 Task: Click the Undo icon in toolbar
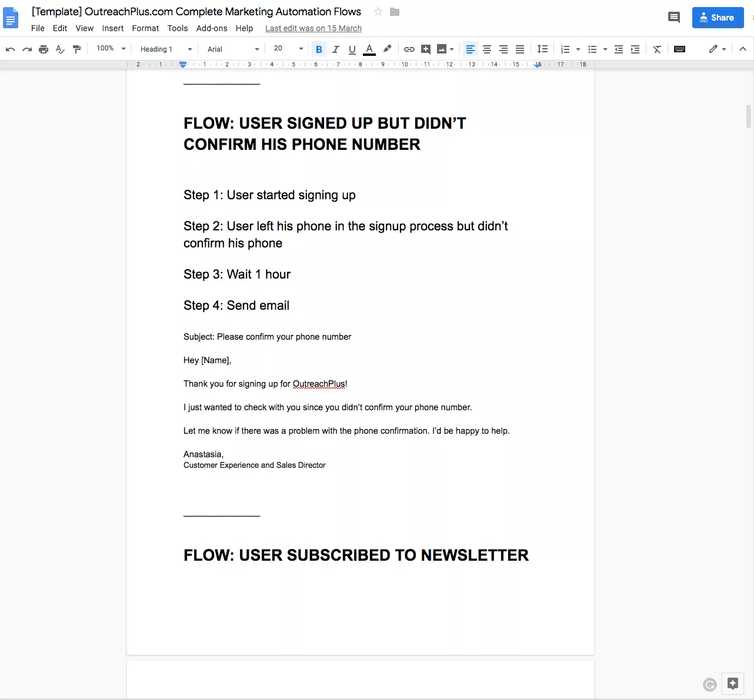[x=11, y=49]
